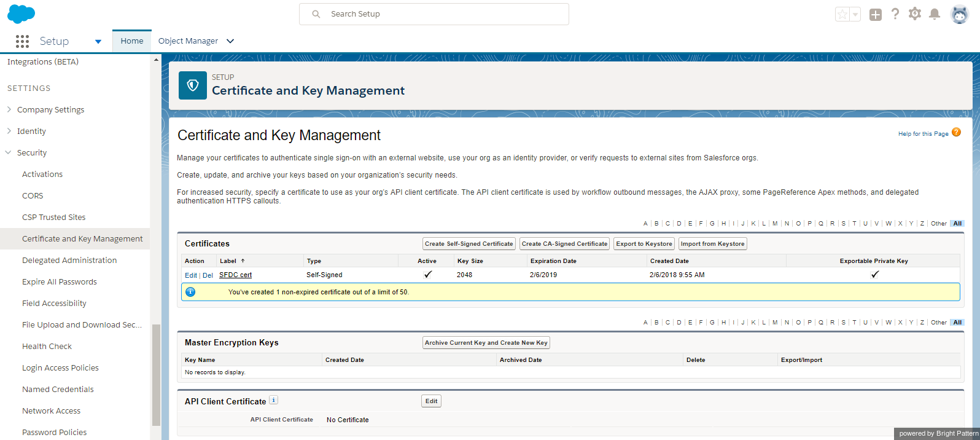Open CSP Trusted Sites
Viewport: 980px width, 440px height.
(x=54, y=218)
